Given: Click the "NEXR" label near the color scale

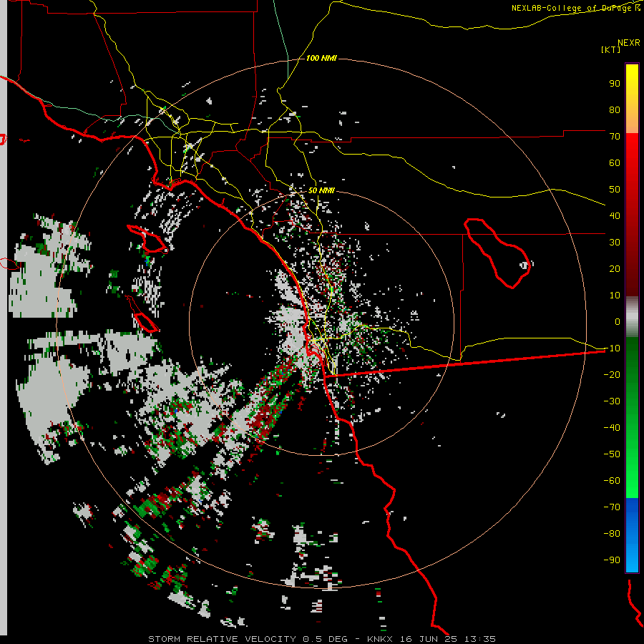Looking at the screenshot, I should click(629, 43).
